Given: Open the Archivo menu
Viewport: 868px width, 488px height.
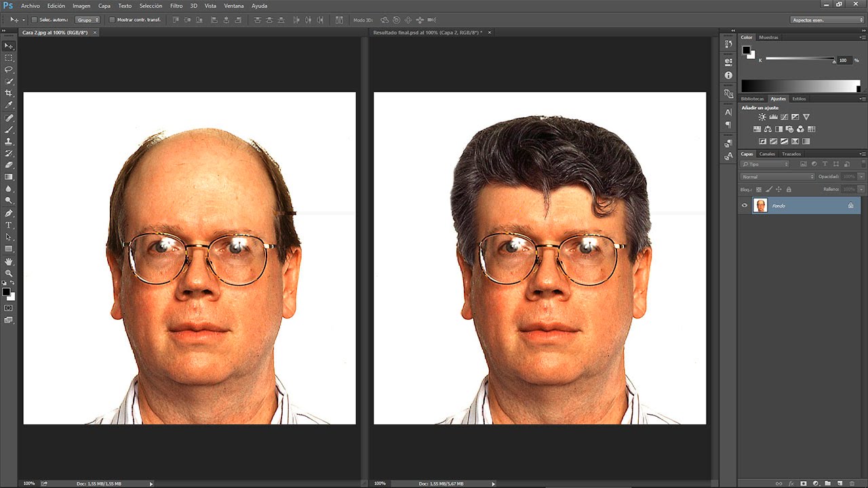Looking at the screenshot, I should (x=30, y=5).
